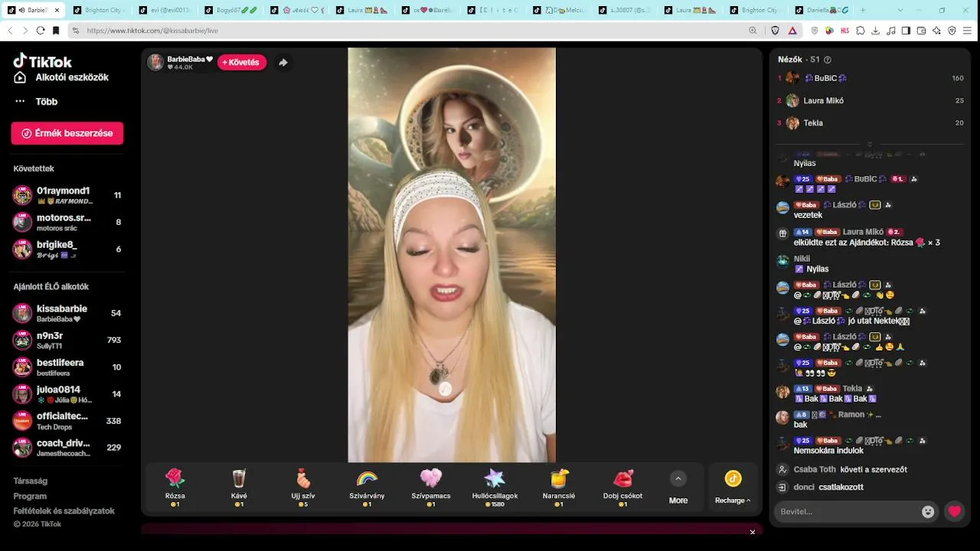Open the emoji picker in chat
The width and height of the screenshot is (980, 551).
pyautogui.click(x=928, y=511)
